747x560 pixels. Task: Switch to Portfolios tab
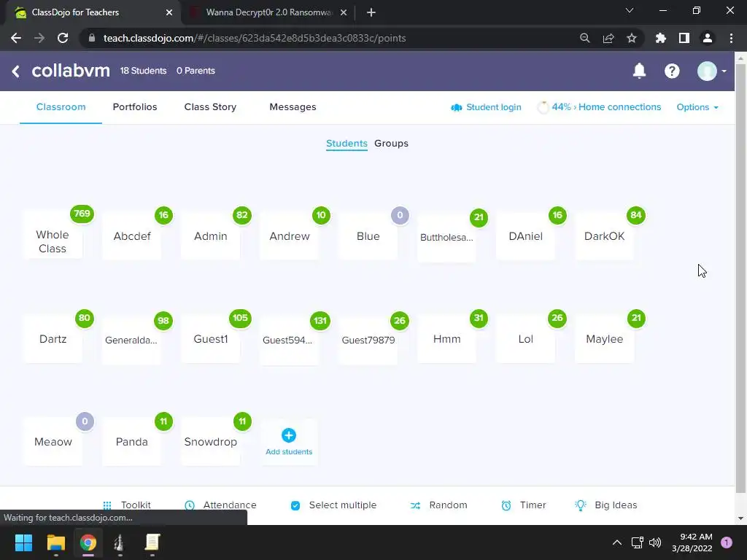(135, 107)
